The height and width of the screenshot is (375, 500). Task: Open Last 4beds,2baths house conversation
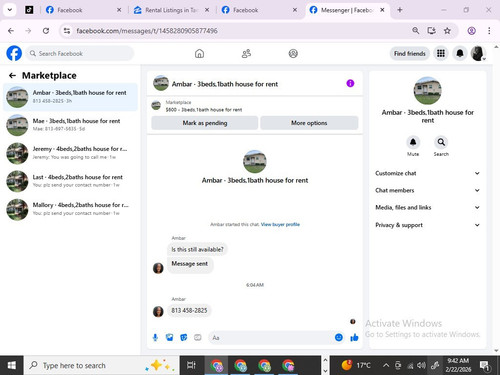[x=70, y=181]
